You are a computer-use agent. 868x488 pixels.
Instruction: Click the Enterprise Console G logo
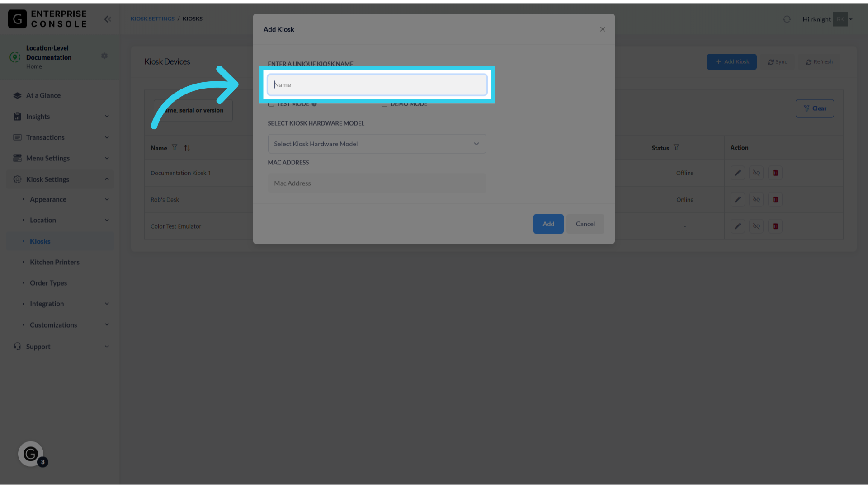pos(17,19)
